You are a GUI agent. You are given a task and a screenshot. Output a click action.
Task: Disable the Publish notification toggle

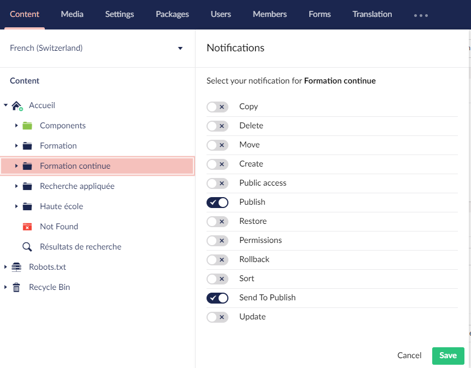click(217, 202)
